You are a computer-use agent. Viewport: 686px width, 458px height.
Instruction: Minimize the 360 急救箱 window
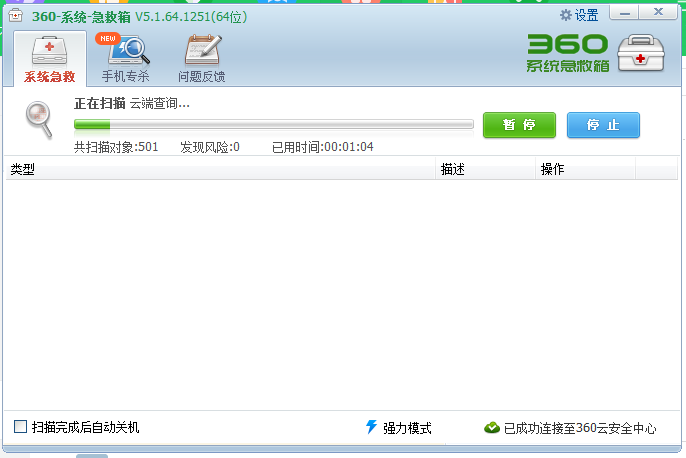click(625, 13)
